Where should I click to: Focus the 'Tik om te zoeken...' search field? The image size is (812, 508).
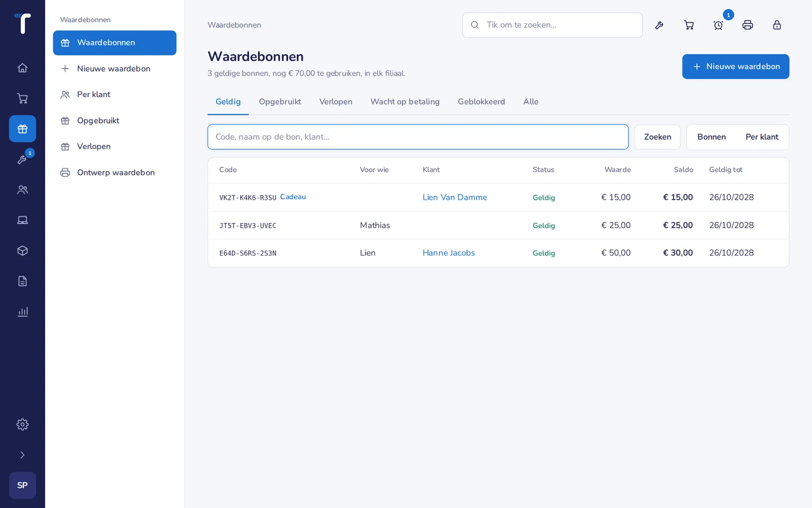tap(552, 25)
